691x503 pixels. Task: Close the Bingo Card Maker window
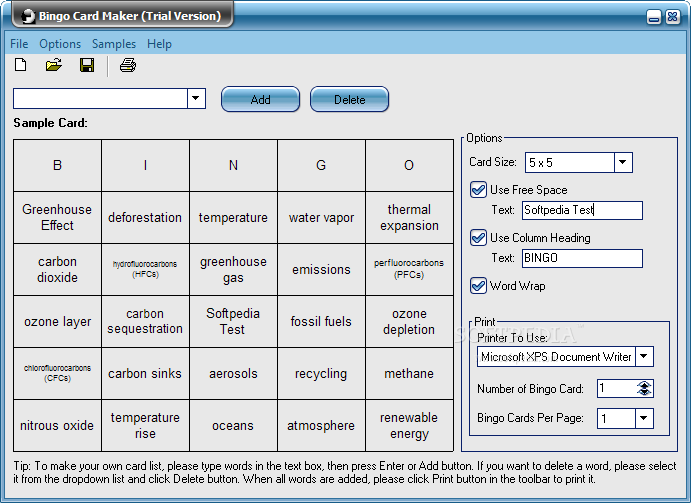click(672, 17)
